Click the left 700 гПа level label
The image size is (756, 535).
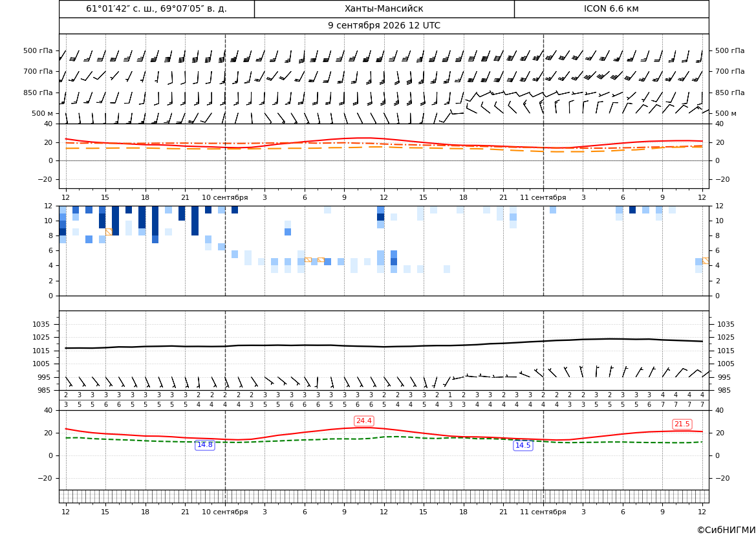click(38, 71)
